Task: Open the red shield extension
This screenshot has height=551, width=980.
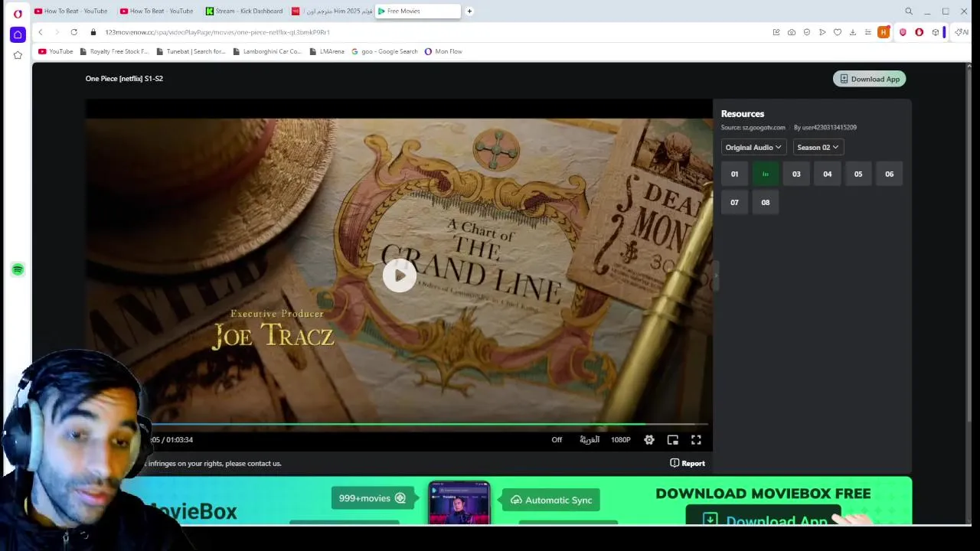Action: (x=903, y=32)
